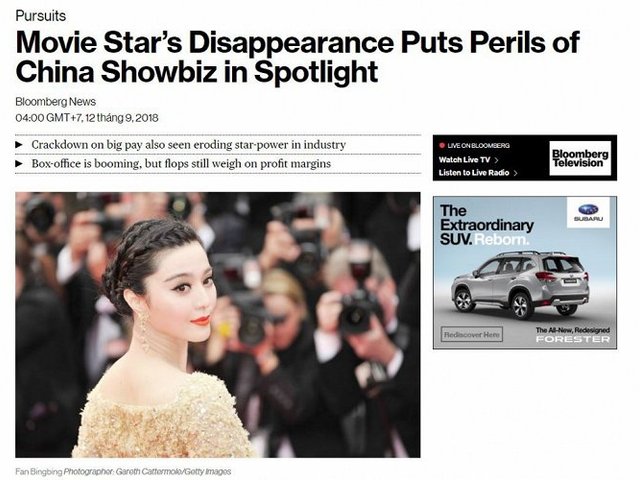The width and height of the screenshot is (640, 480).
Task: Click the red Live on Bloomberg dot
Action: [442, 145]
